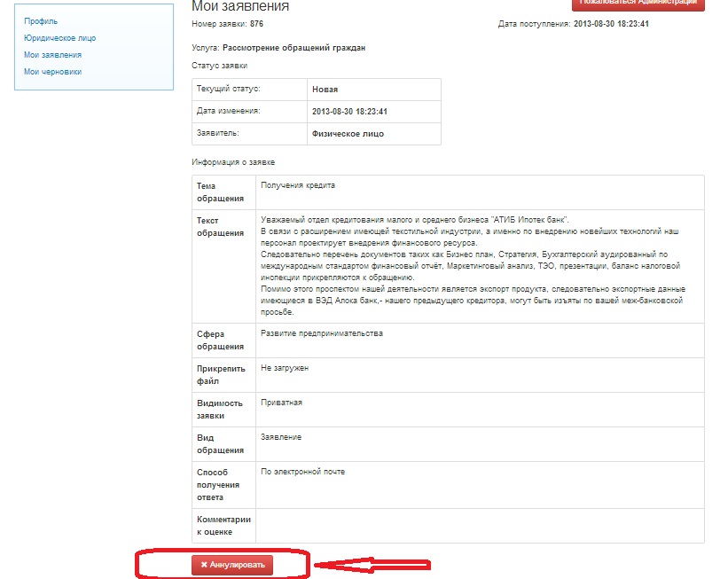Image resolution: width=728 pixels, height=579 pixels.
Task: Click the Дата поступления timestamp value
Action: click(x=611, y=24)
